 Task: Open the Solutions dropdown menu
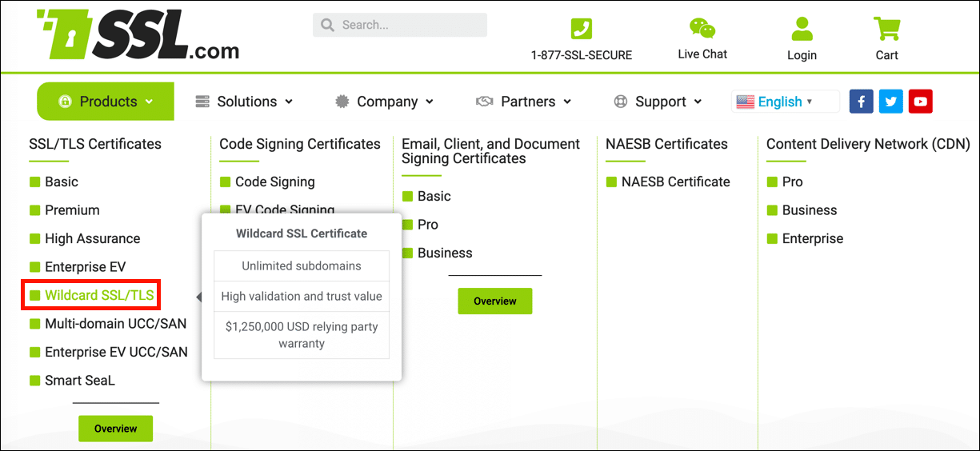point(245,102)
